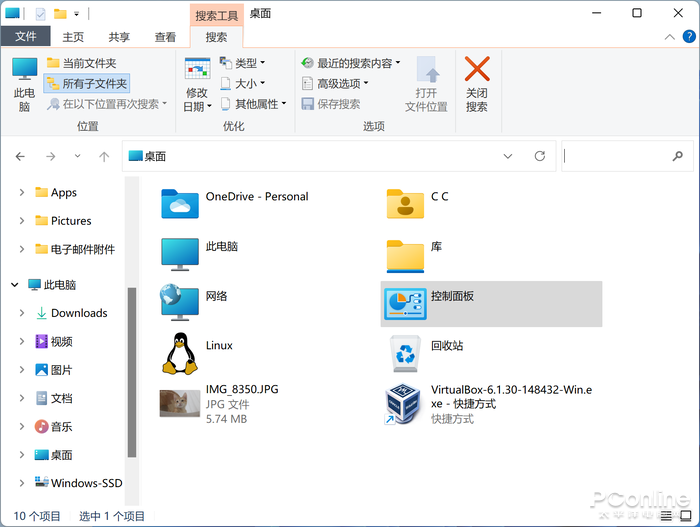The width and height of the screenshot is (700, 527).
Task: Switch to the 查看 ribbon tab
Action: (x=165, y=37)
